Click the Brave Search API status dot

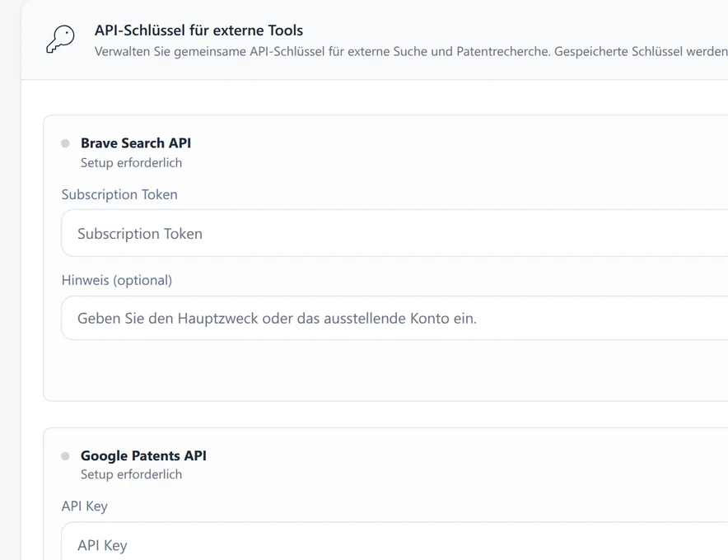65,143
